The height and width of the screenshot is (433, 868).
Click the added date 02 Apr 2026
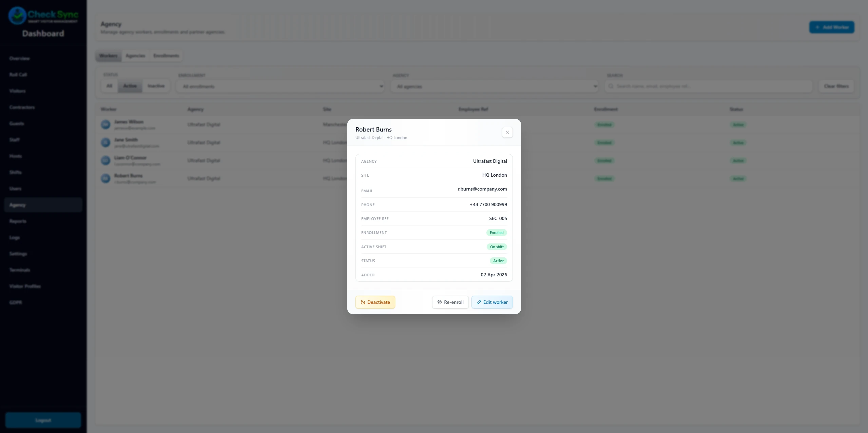[494, 275]
